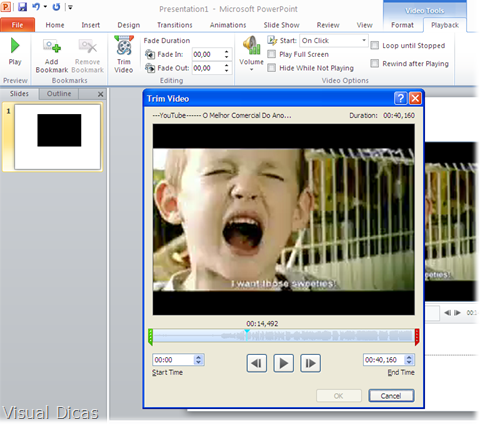Click the Add Bookmark icon

click(x=52, y=46)
